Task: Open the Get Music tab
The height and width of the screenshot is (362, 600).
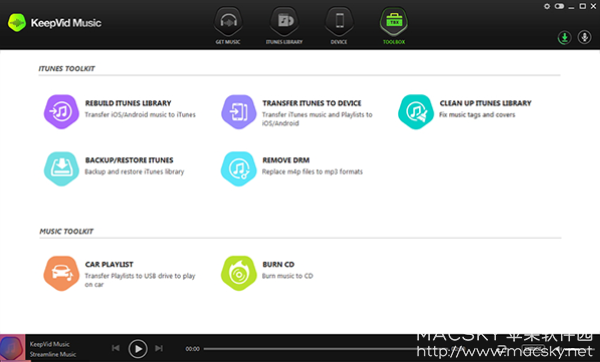Action: (x=228, y=26)
